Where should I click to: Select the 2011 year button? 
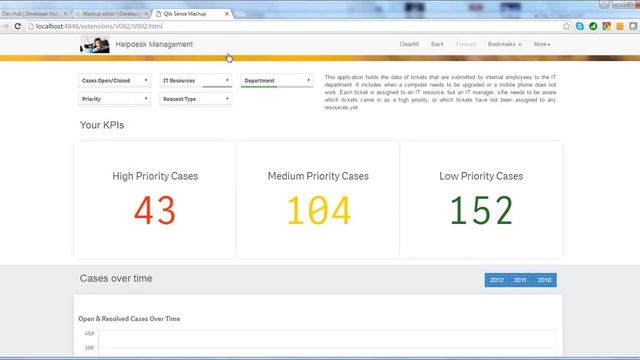[520, 280]
